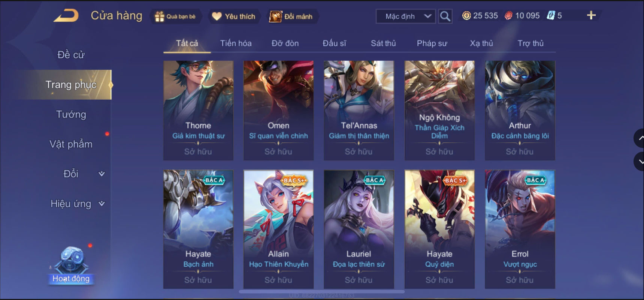The height and width of the screenshot is (300, 644).
Task: Click the magnifier search icon
Action: click(x=445, y=16)
